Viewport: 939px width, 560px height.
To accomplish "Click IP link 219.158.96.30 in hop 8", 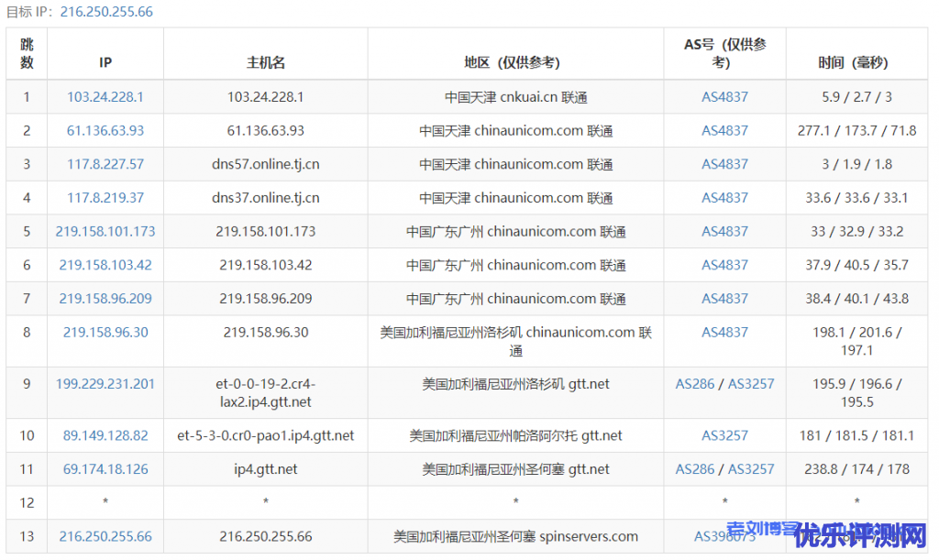I will 105,333.
